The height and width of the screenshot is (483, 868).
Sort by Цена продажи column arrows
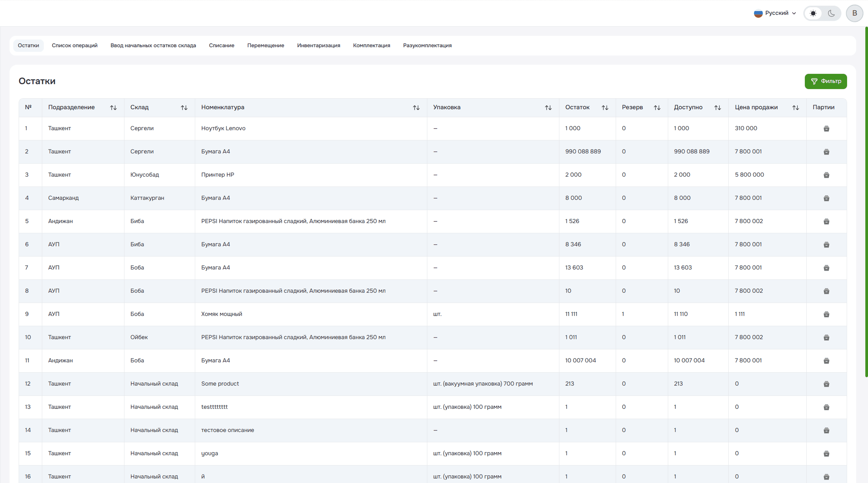click(x=795, y=108)
